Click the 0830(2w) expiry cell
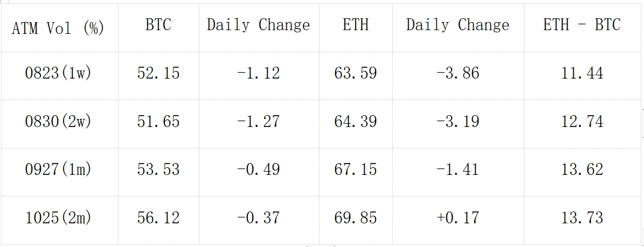The width and height of the screenshot is (644, 247). click(x=58, y=121)
